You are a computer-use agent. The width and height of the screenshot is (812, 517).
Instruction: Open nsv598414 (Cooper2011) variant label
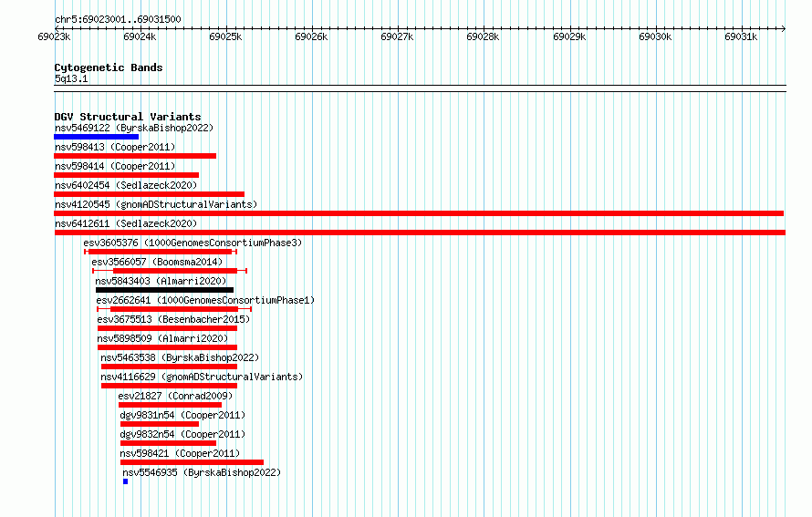115,166
